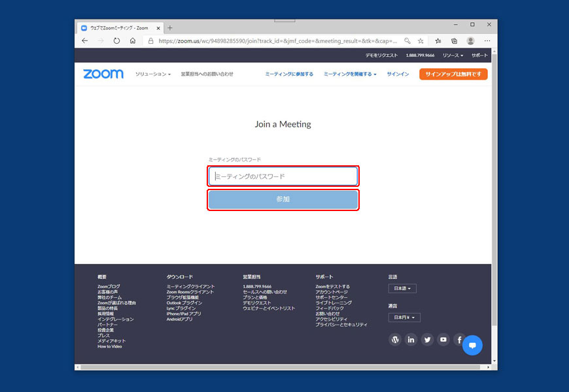Click サポート in the top bar
Image resolution: width=569 pixels, height=392 pixels.
point(480,56)
